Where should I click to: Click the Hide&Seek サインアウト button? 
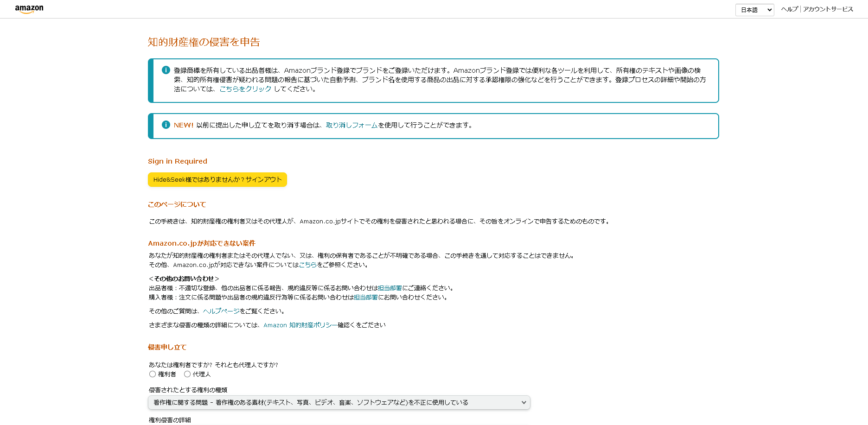tap(217, 179)
